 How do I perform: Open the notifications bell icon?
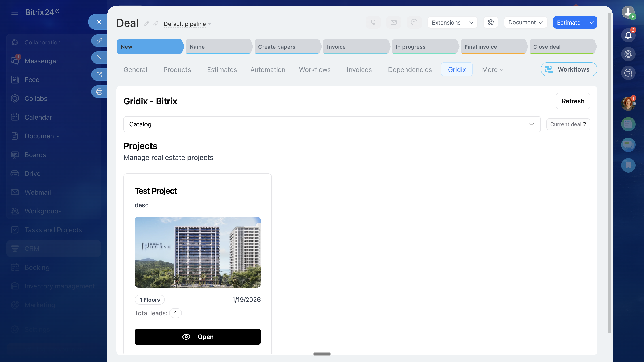click(x=628, y=36)
